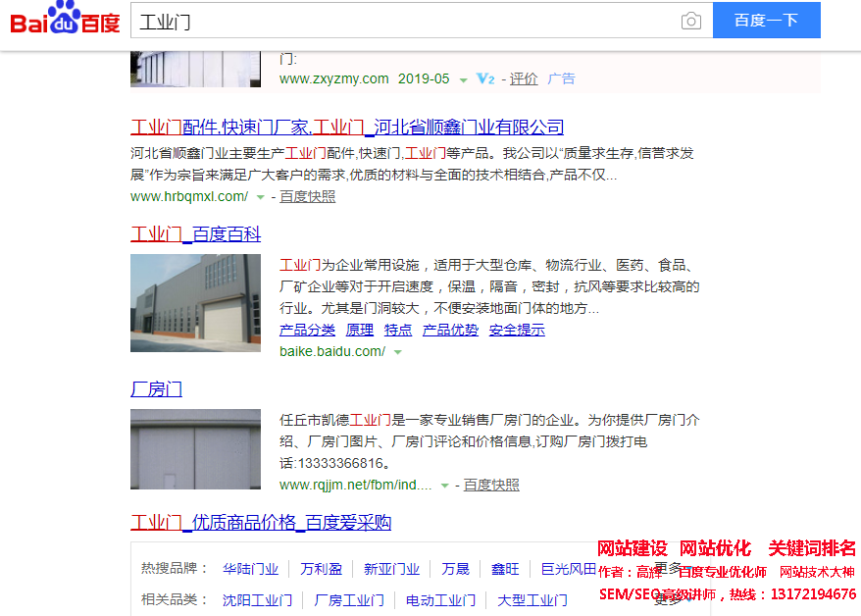The image size is (861, 616).
Task: Expand arrow next to www.hrbqmxl.com
Action: (260, 197)
